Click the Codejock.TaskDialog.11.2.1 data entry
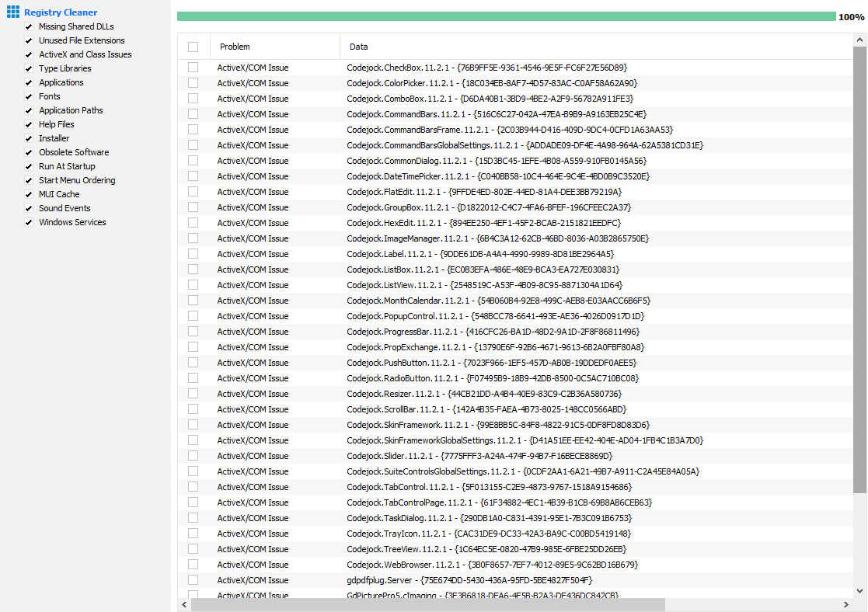Viewport: 868px width, 612px height. [x=490, y=518]
